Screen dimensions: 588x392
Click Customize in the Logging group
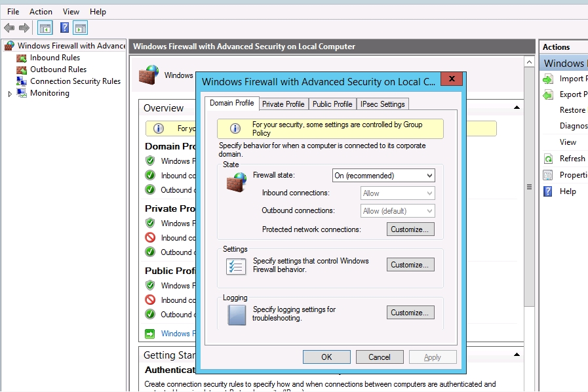point(410,313)
